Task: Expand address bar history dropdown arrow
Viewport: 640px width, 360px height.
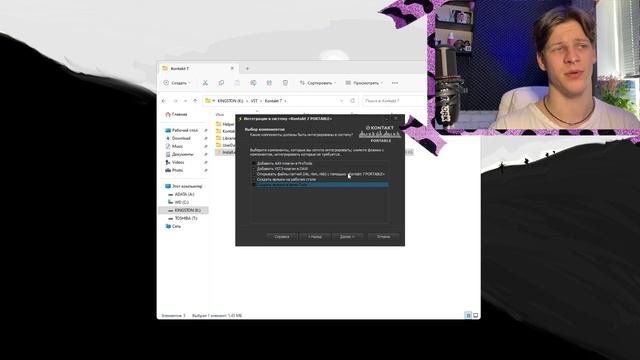Action: click(x=342, y=101)
